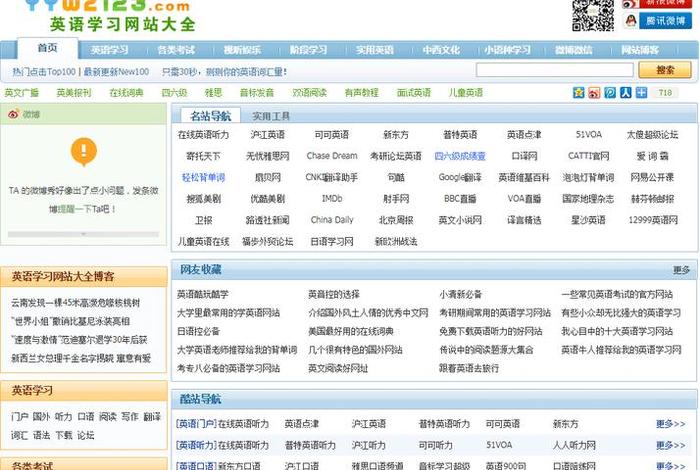Click the QR code image
700x470 pixels.
click(x=593, y=14)
